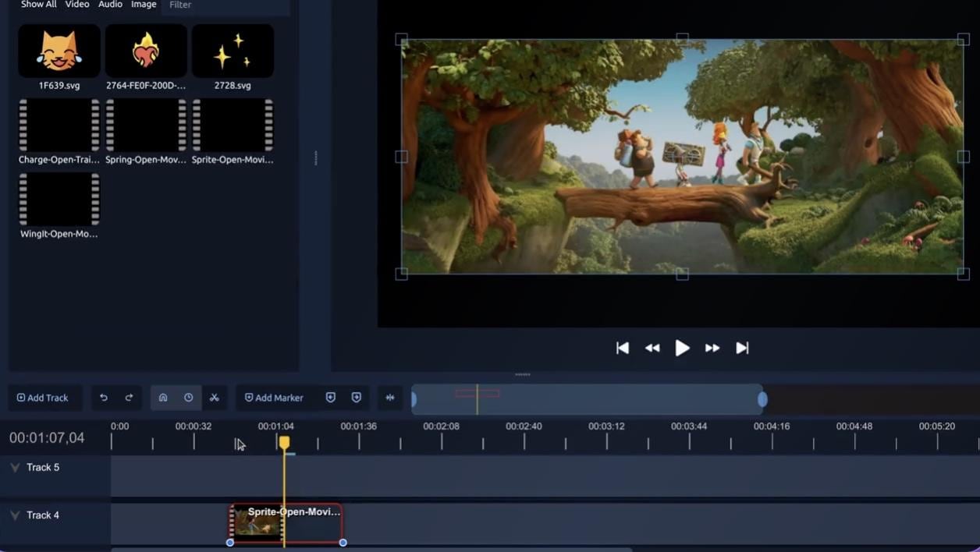Screen dimensions: 980x552
Task: Switch to the Image filter tab
Action: click(143, 5)
